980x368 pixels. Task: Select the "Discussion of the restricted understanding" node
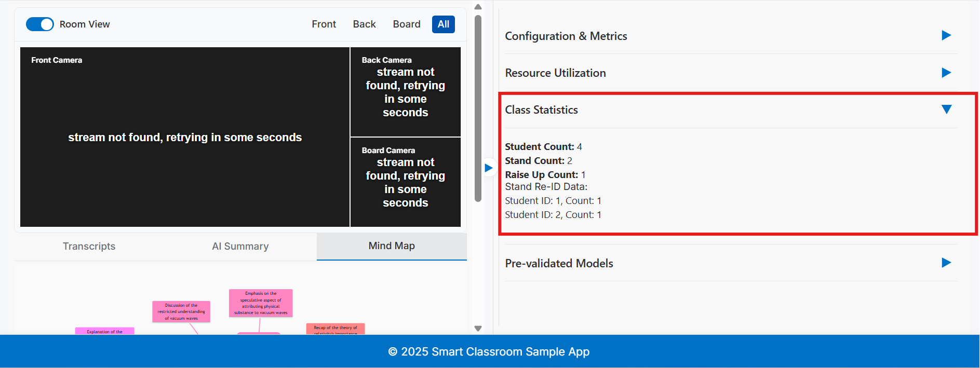coord(181,312)
